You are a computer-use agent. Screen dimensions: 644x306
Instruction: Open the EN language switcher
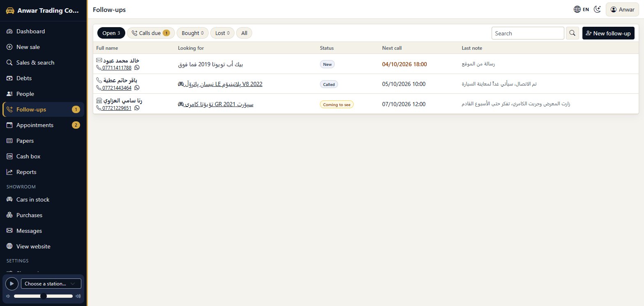tap(582, 9)
